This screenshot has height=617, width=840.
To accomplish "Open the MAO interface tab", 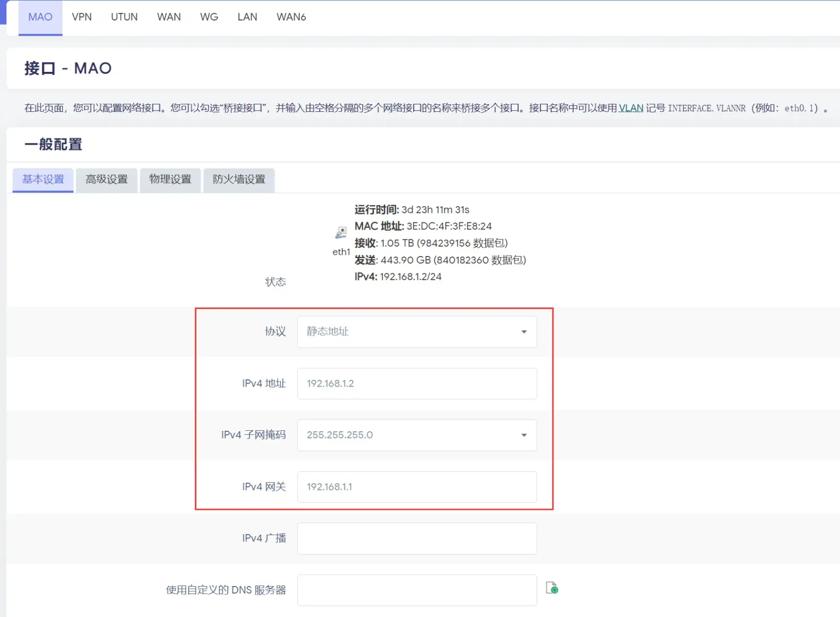I will pyautogui.click(x=40, y=17).
